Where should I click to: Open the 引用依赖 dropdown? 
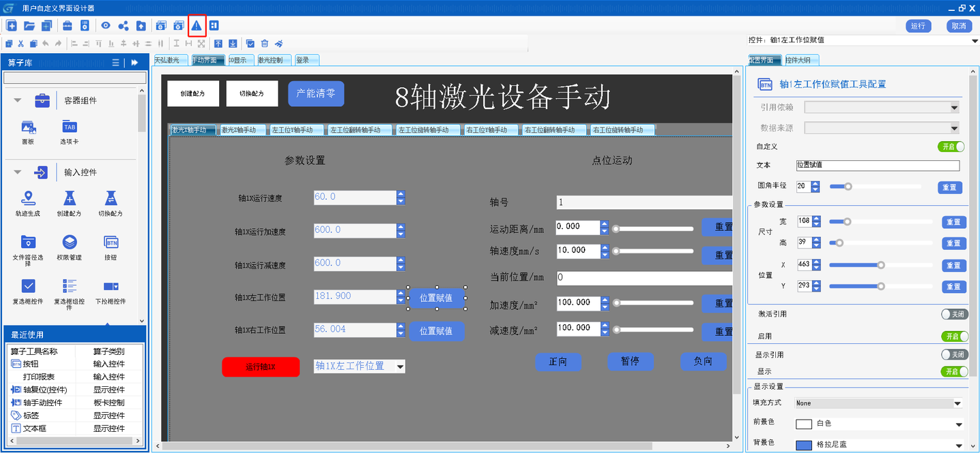point(882,107)
